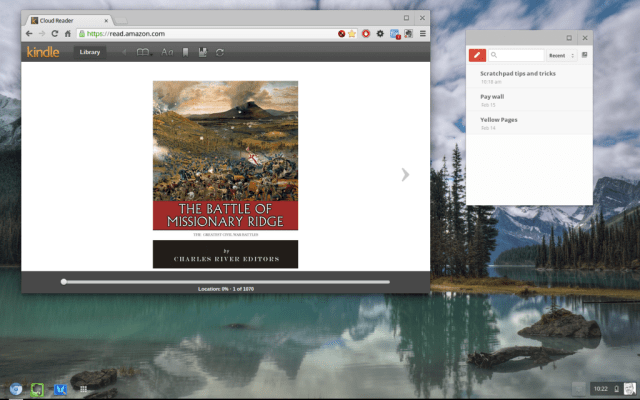
Task: Go to next page with right chevron
Action: tap(405, 174)
